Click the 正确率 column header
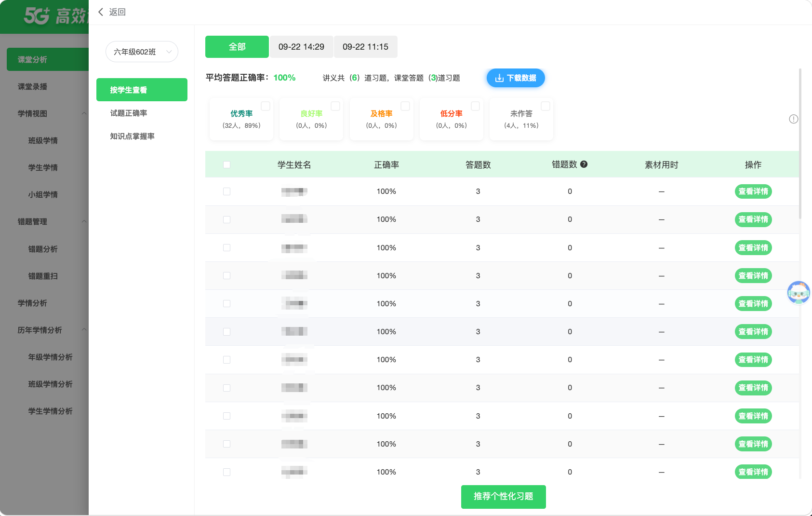This screenshot has width=812, height=516. [386, 165]
